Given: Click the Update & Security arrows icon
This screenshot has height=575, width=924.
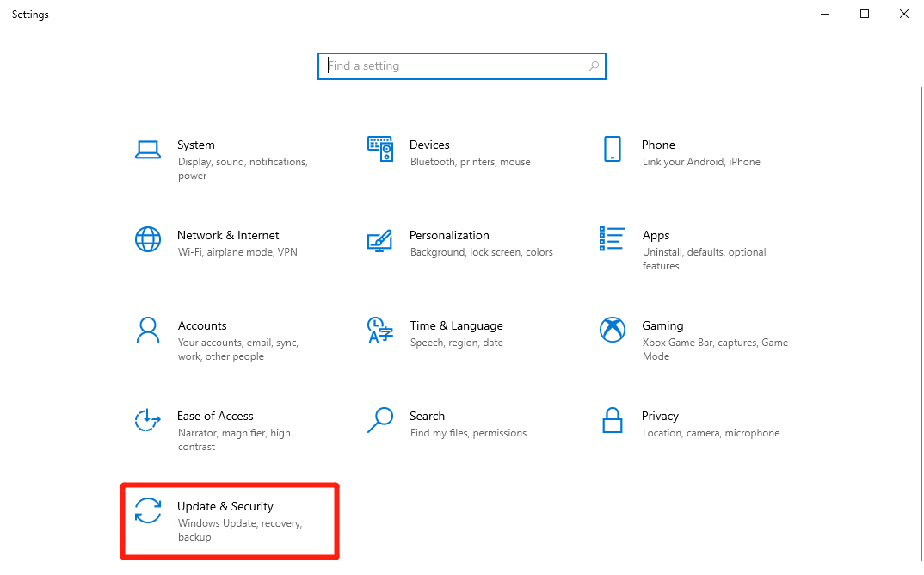Looking at the screenshot, I should click(148, 510).
